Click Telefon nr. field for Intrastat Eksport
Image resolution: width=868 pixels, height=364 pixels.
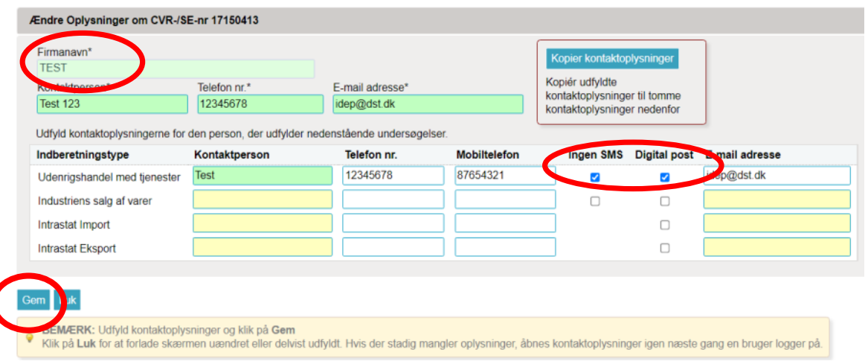click(x=393, y=247)
